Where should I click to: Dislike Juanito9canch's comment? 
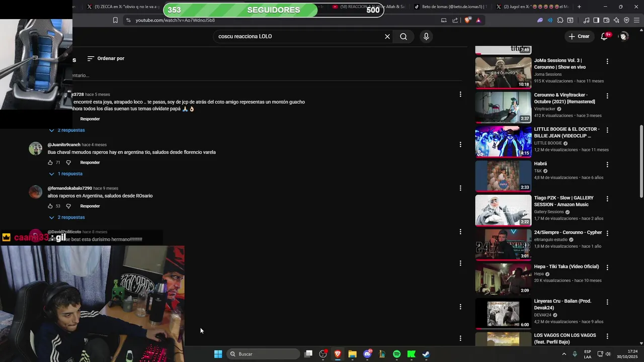[x=68, y=162]
